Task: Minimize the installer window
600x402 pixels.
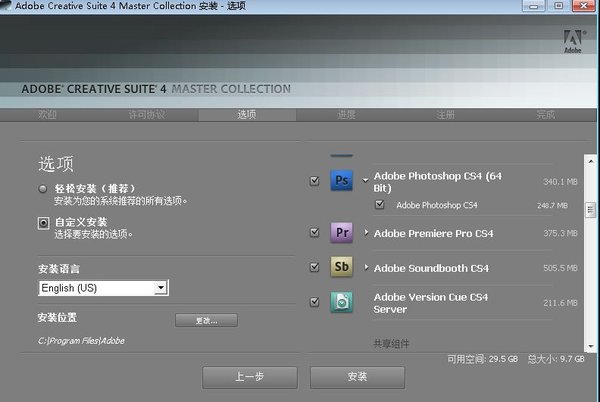Action: 534,6
